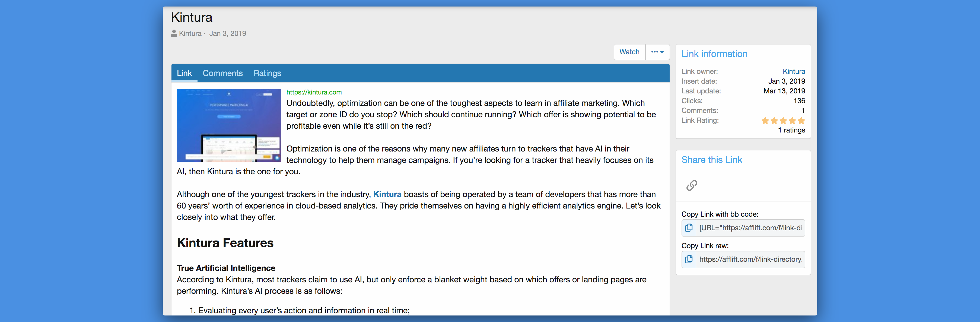Switch to the Ratings tab
980x322 pixels.
tap(267, 73)
